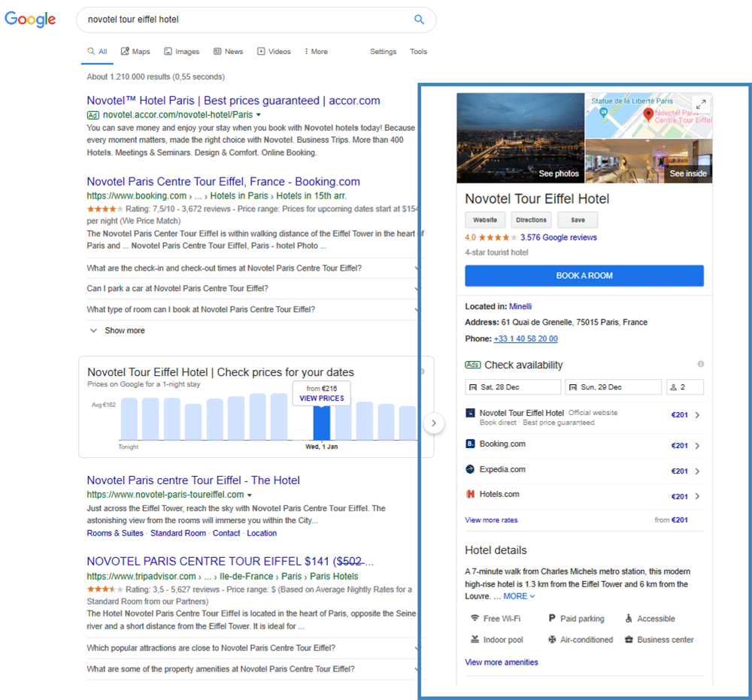Click the Hotels.com logo icon
The width and height of the screenshot is (752, 700).
470,494
